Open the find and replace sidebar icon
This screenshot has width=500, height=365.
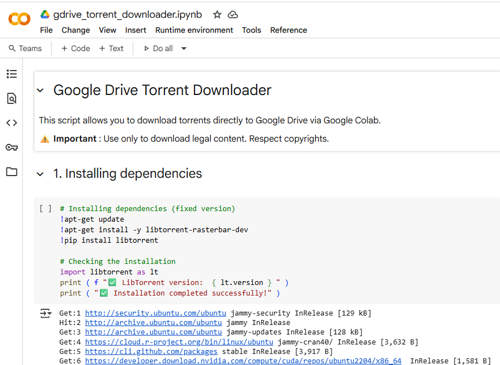[12, 98]
